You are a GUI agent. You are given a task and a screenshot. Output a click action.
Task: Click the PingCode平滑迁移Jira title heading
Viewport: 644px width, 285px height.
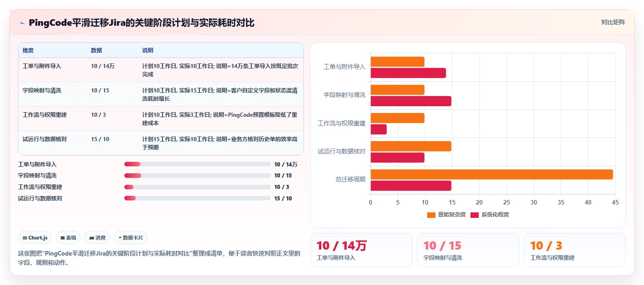[x=141, y=23]
